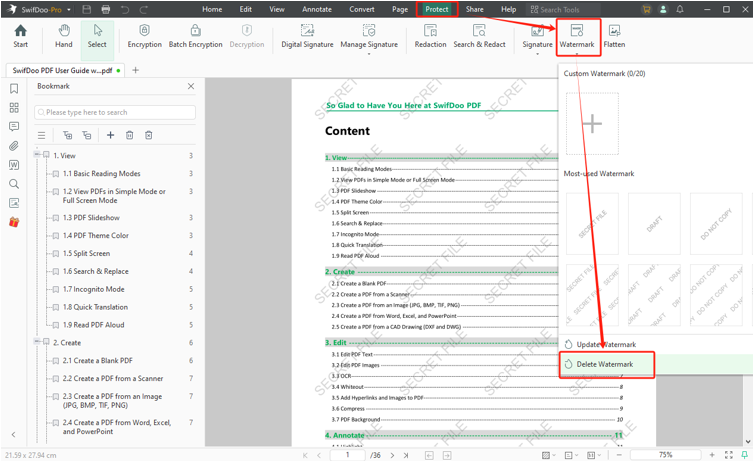The height and width of the screenshot is (461, 753).
Task: Open the Share menu
Action: click(x=474, y=9)
